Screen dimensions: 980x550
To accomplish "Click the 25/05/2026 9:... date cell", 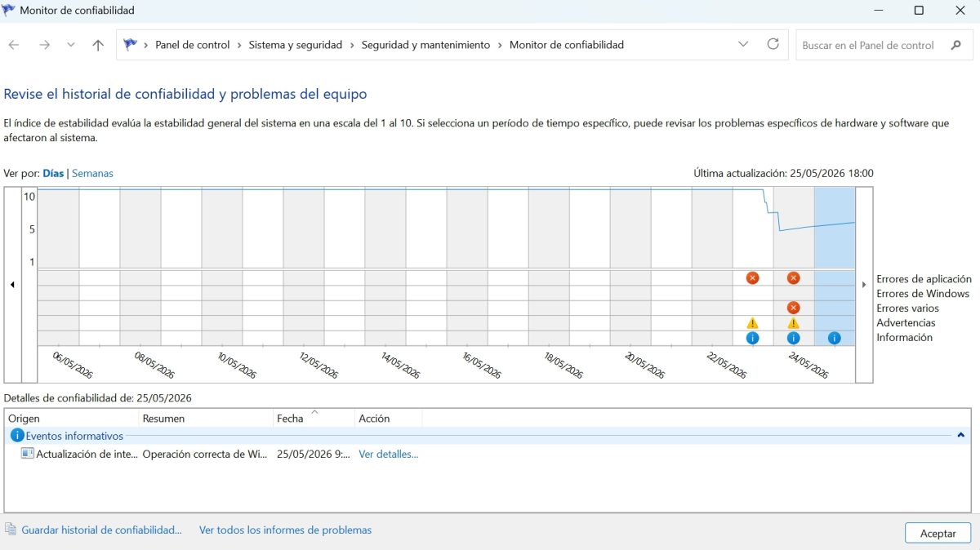I will click(x=314, y=454).
